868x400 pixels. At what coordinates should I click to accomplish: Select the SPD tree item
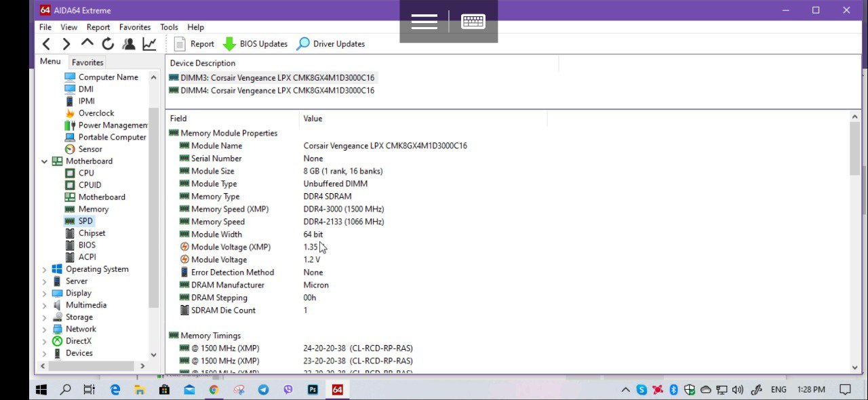79,221
